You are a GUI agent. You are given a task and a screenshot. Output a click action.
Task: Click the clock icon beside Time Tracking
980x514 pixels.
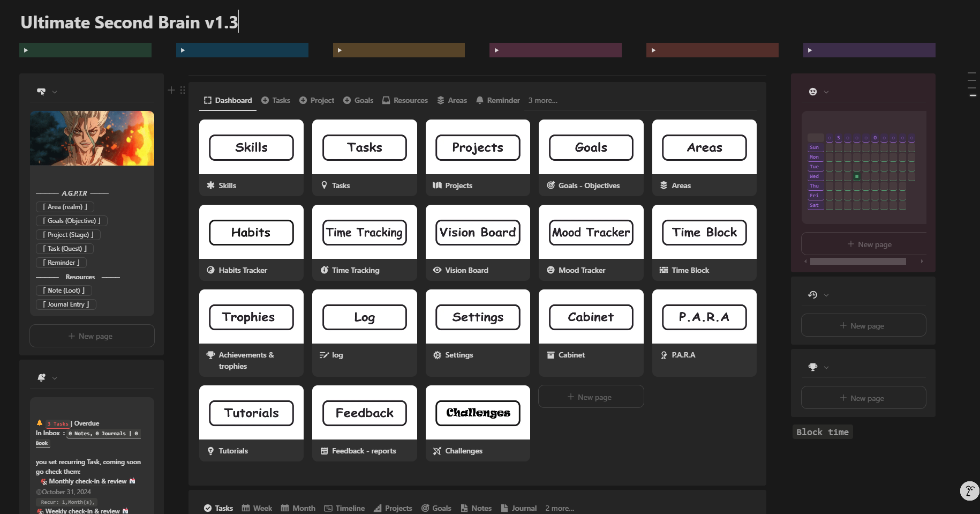click(323, 270)
